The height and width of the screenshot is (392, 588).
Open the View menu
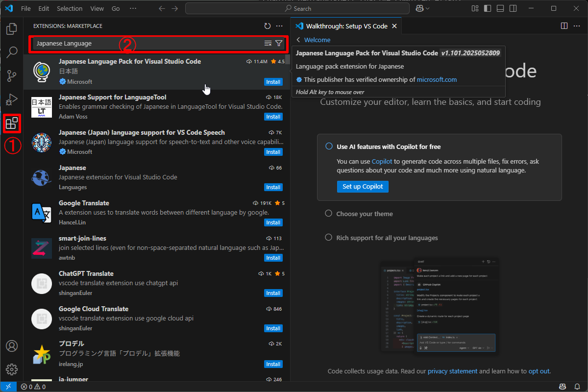pos(97,8)
